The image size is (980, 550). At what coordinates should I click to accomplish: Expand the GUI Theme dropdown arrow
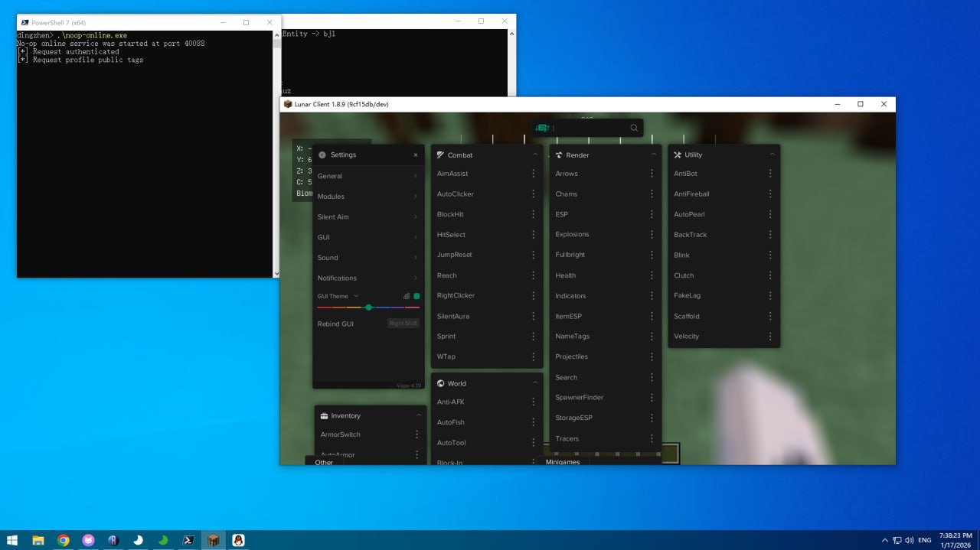[x=356, y=296]
